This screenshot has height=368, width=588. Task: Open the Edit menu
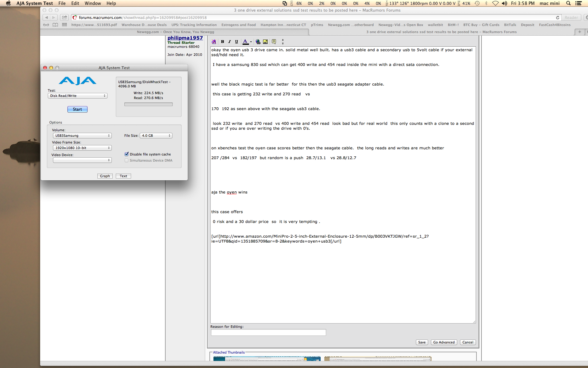(75, 3)
